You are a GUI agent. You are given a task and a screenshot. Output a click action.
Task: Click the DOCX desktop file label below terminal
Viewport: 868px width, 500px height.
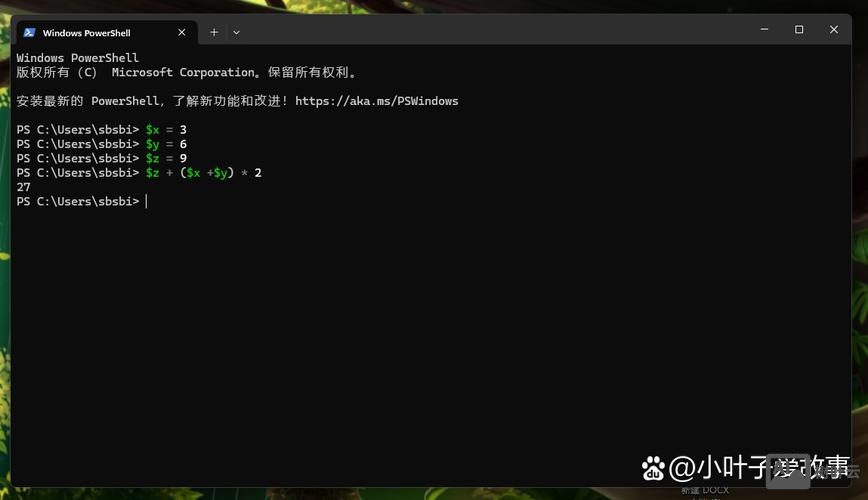(705, 491)
